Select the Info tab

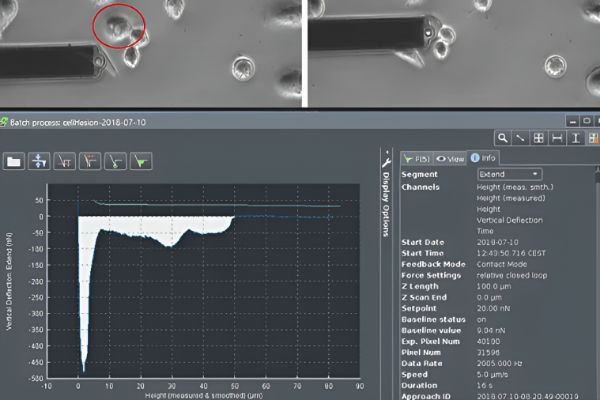point(483,158)
